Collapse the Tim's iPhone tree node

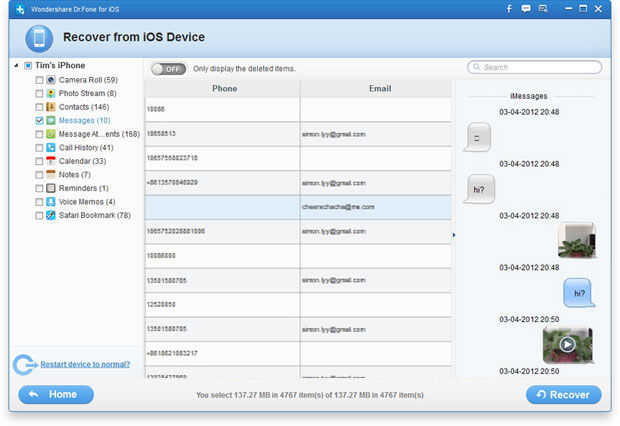click(x=16, y=66)
